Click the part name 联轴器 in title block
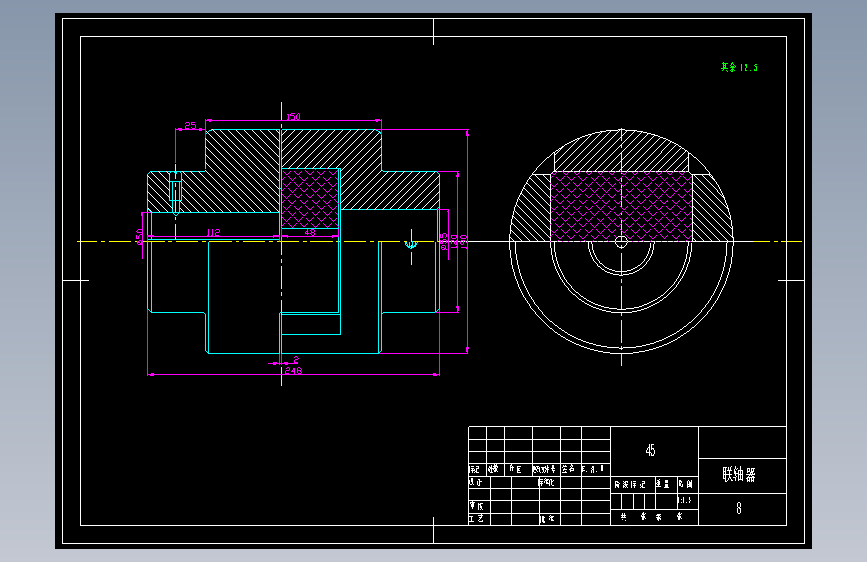The width and height of the screenshot is (867, 562). click(739, 475)
